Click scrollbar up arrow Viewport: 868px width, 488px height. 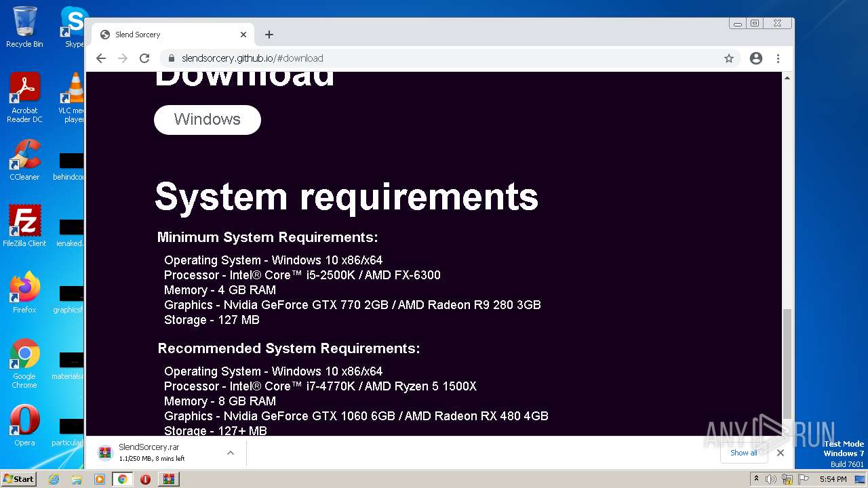787,78
